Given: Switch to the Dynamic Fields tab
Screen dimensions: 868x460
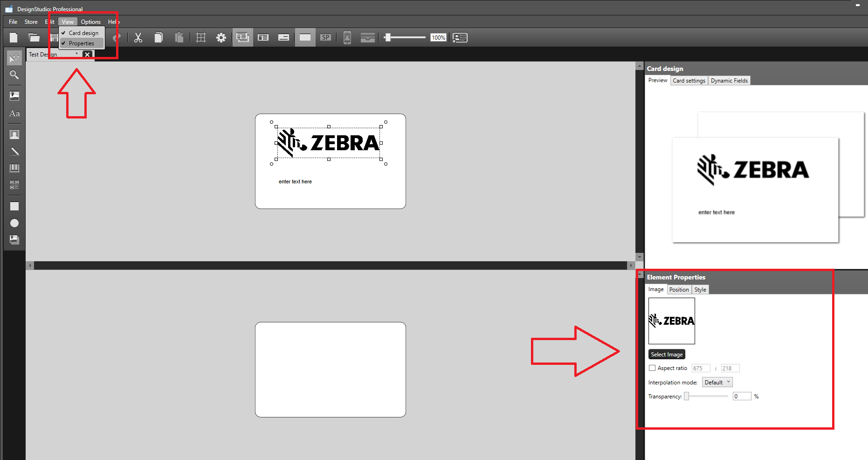Looking at the screenshot, I should pos(729,80).
